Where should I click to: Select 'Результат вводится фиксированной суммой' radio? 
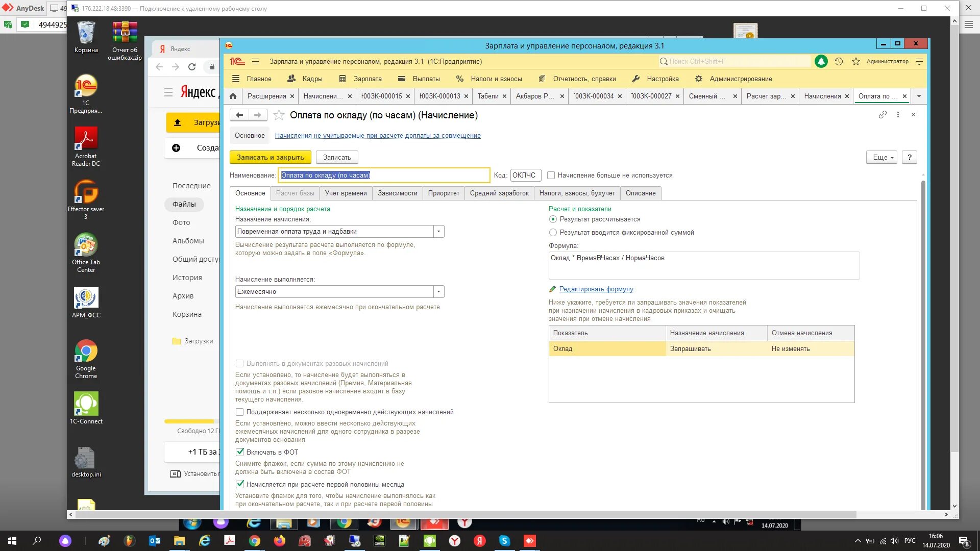click(553, 233)
